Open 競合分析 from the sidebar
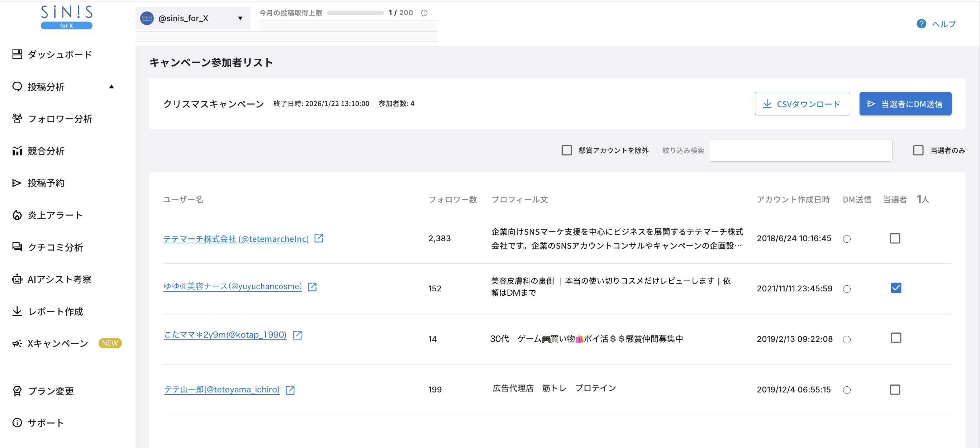Viewport: 980px width, 448px height. tap(46, 151)
